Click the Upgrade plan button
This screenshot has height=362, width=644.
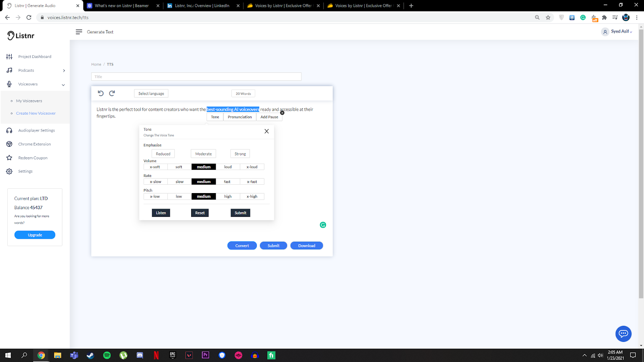[x=35, y=235]
